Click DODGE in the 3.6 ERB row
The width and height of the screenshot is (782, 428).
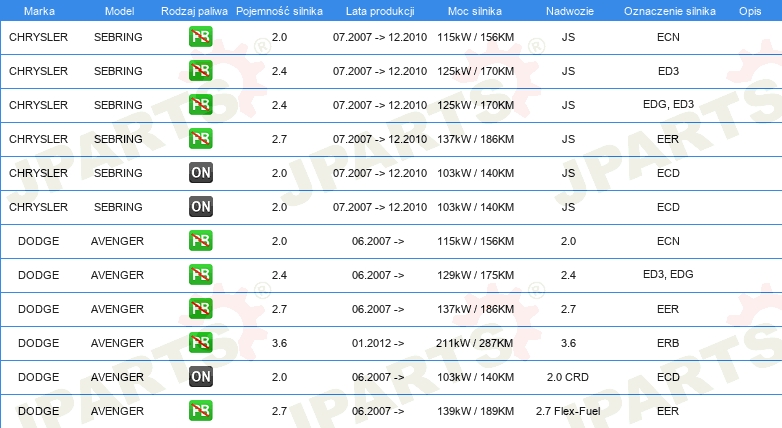[38, 343]
